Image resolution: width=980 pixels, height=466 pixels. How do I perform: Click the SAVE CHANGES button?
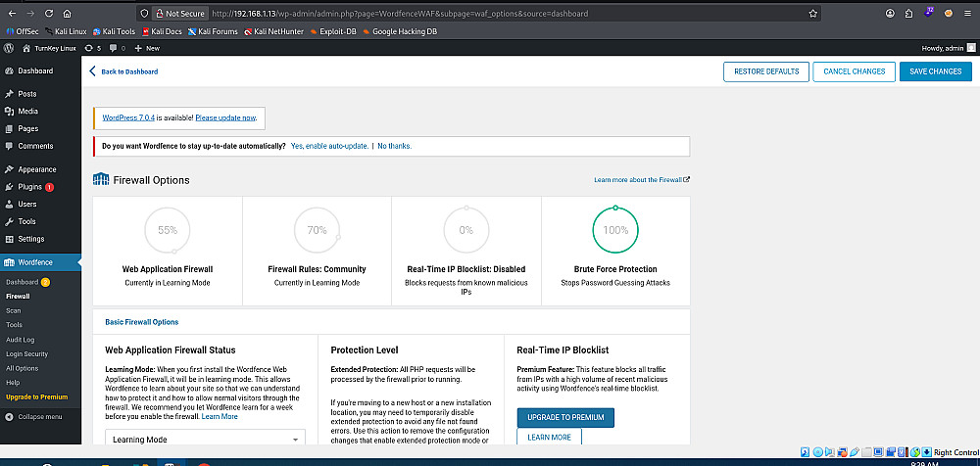[x=936, y=71]
